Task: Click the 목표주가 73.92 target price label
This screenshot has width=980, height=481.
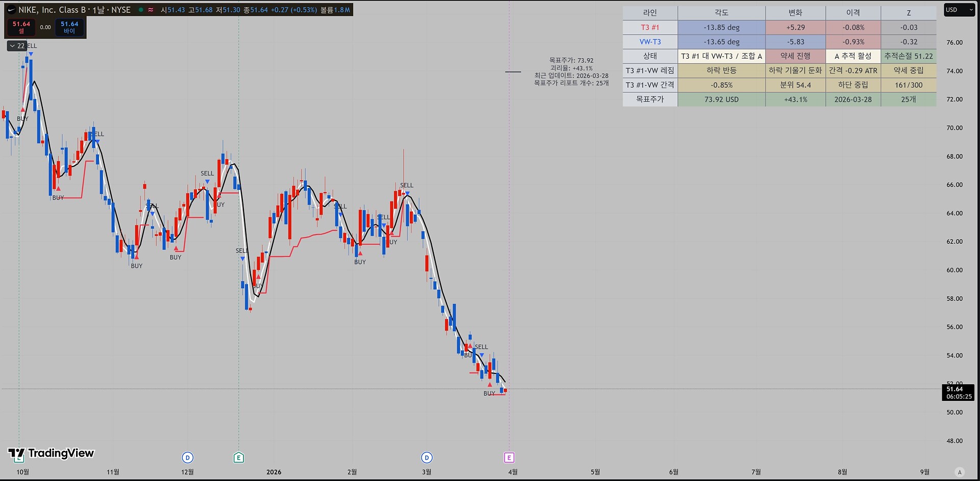Action: (571, 60)
